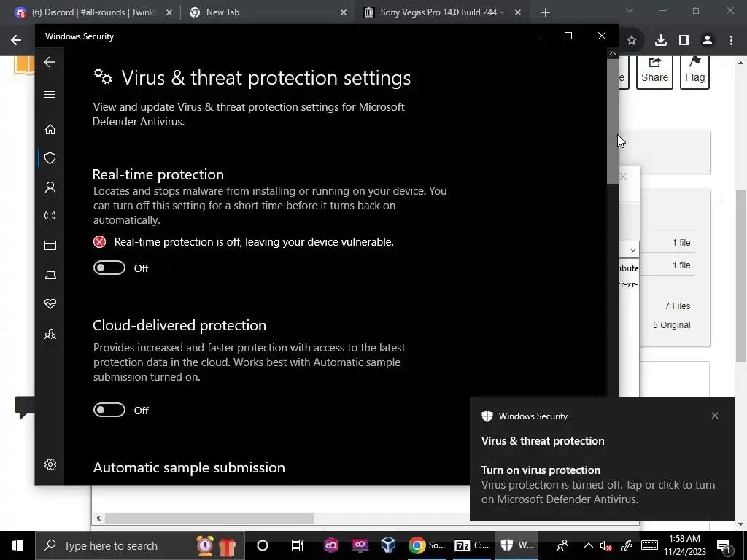Viewport: 747px width, 560px height.
Task: Click the 5 Original text
Action: click(x=671, y=324)
